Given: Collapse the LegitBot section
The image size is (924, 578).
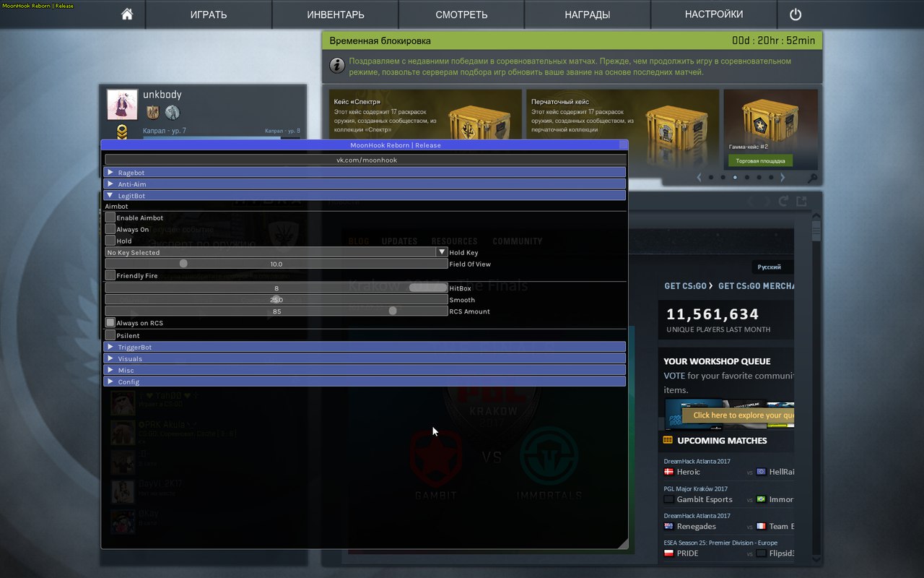Looking at the screenshot, I should 365,195.
